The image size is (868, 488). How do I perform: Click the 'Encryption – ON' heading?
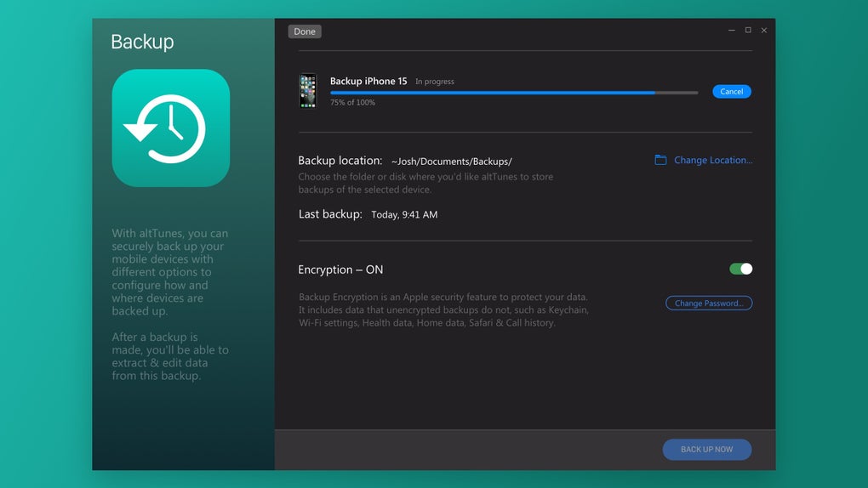pyautogui.click(x=340, y=270)
